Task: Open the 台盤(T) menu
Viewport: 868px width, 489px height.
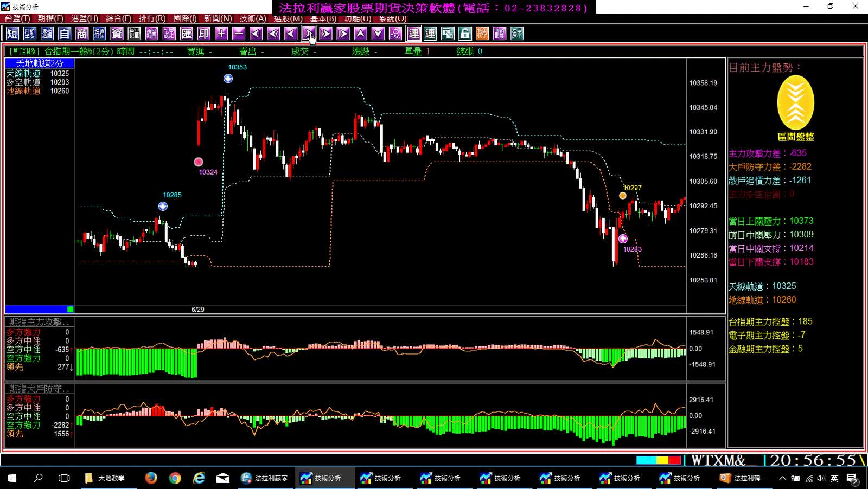Action: click(x=17, y=18)
